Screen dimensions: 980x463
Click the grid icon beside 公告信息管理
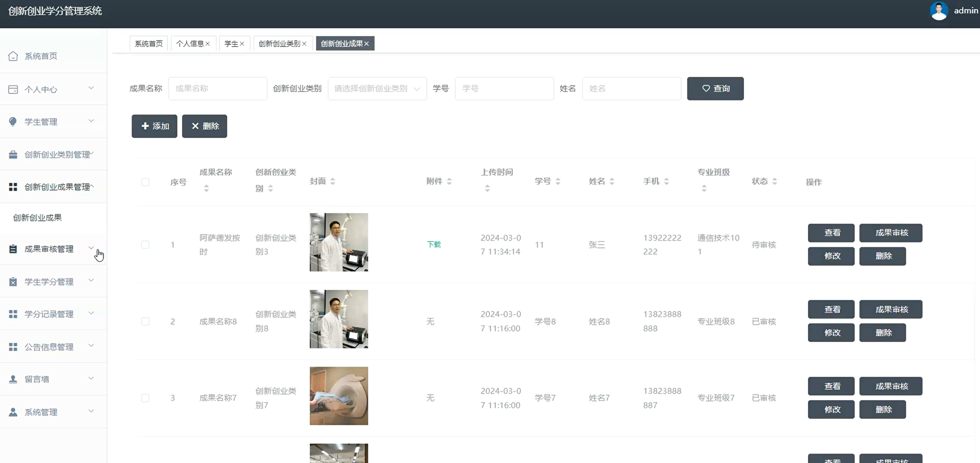tap(13, 347)
